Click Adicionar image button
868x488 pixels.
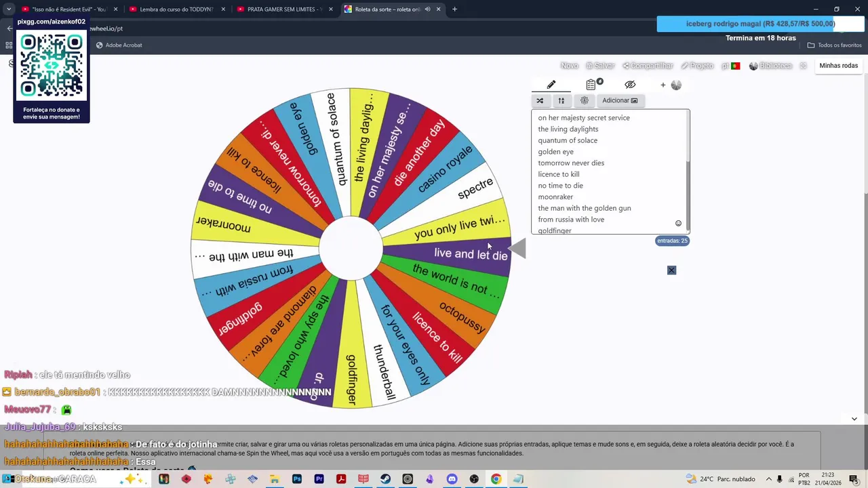620,100
